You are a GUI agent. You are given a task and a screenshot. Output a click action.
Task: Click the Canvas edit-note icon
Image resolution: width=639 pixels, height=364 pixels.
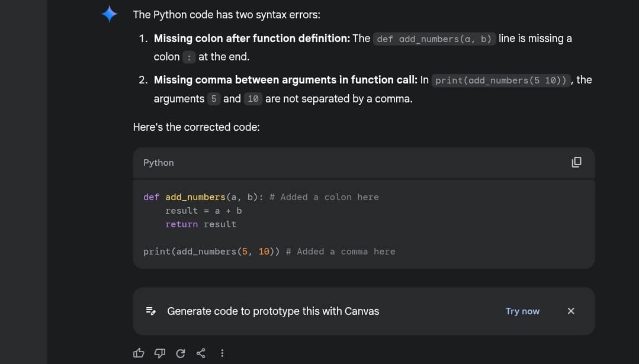point(151,311)
